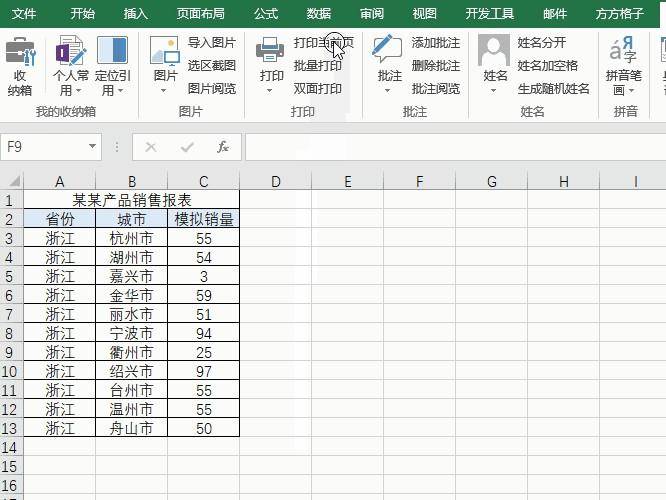
Task: Switch to the 数据 tab
Action: click(319, 14)
